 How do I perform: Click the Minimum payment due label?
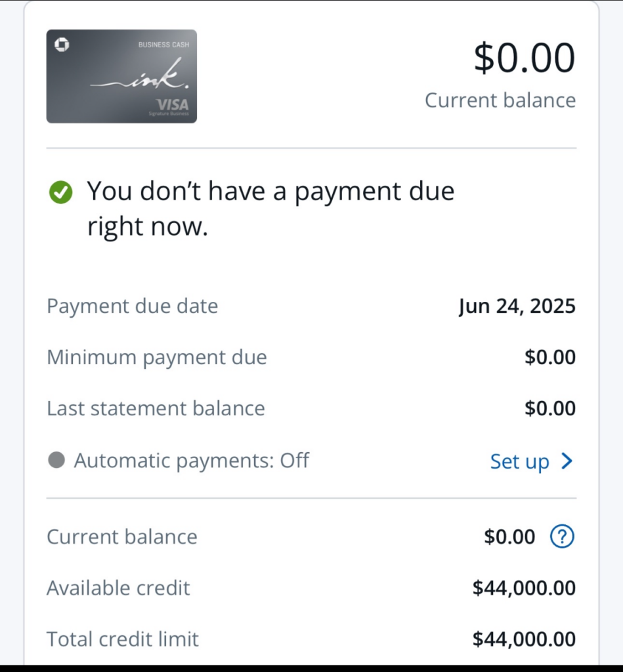[x=156, y=358]
